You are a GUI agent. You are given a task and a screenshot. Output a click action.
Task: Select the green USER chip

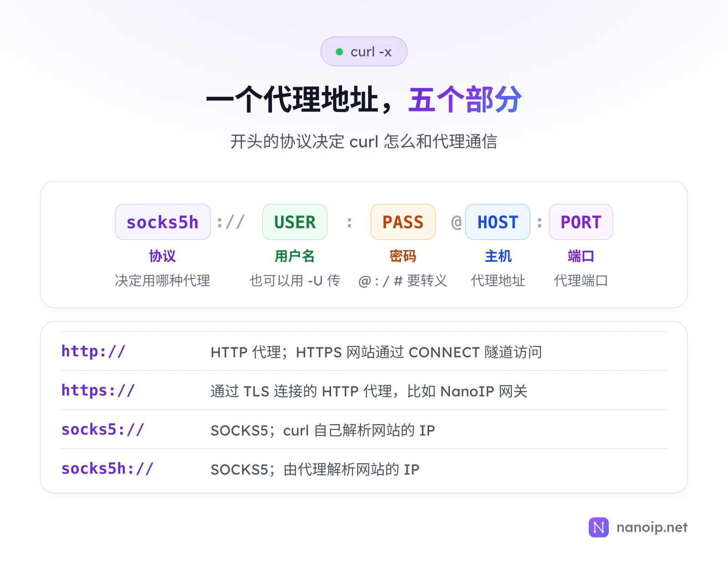pyautogui.click(x=295, y=222)
